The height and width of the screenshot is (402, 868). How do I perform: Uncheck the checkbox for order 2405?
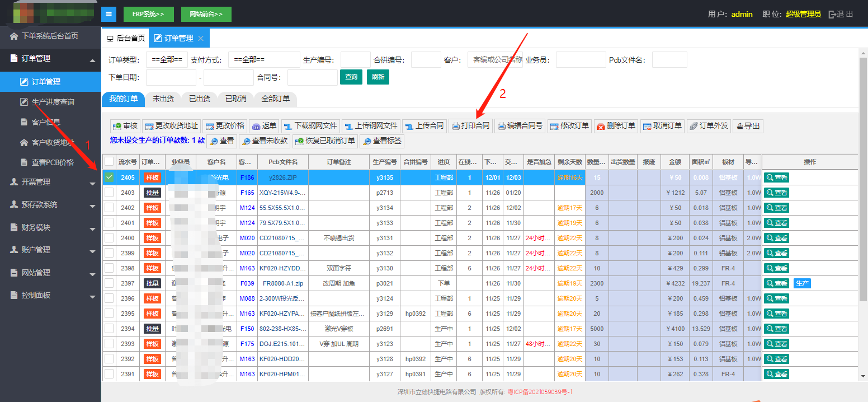[109, 177]
